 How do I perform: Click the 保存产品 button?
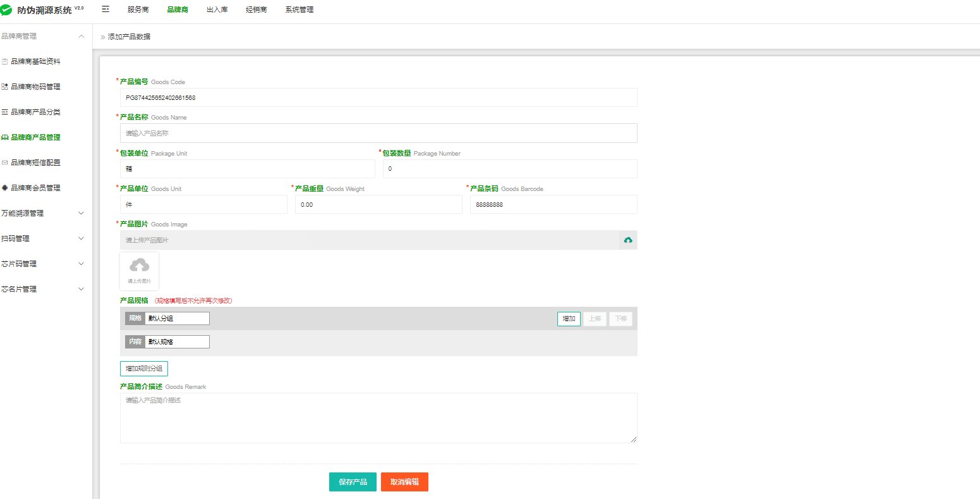pyautogui.click(x=353, y=482)
